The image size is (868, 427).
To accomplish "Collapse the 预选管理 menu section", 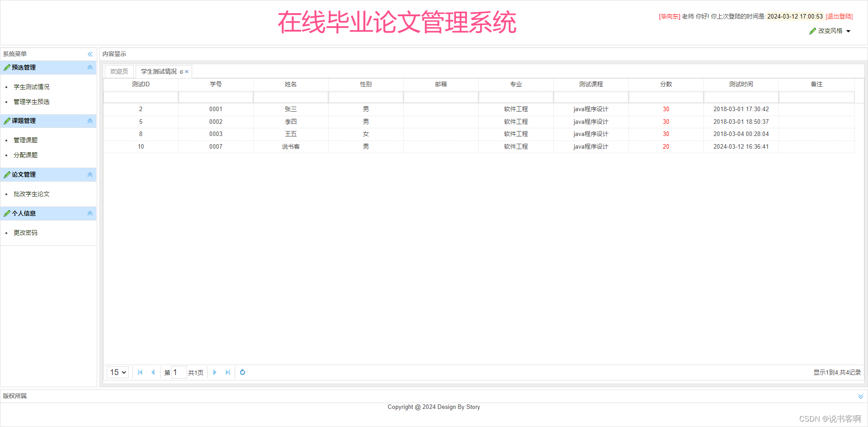I will 90,67.
